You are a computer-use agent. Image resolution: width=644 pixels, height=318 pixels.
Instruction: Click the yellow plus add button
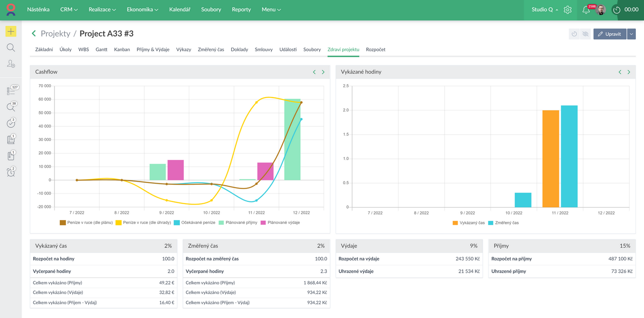point(11,31)
